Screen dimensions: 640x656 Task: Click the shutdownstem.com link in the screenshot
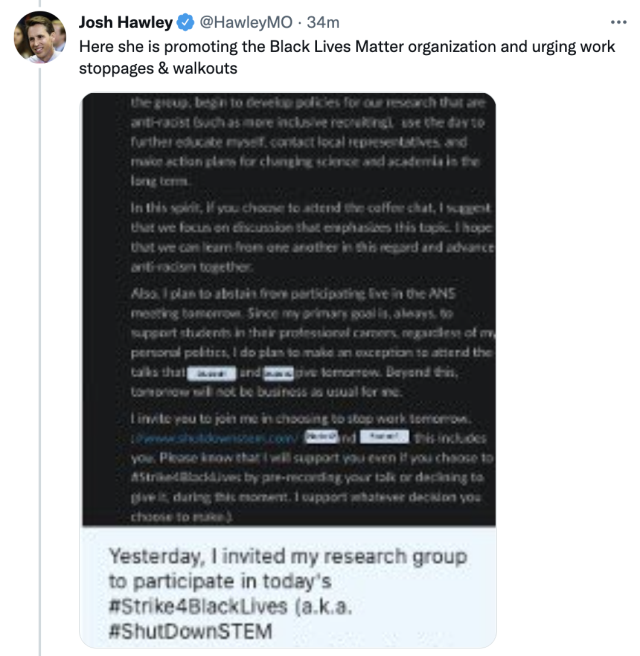point(215,437)
